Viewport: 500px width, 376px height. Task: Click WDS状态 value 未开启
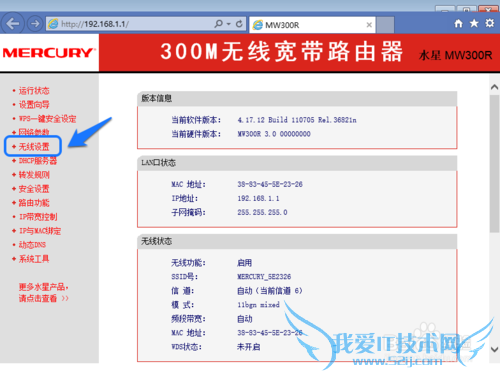click(x=249, y=347)
